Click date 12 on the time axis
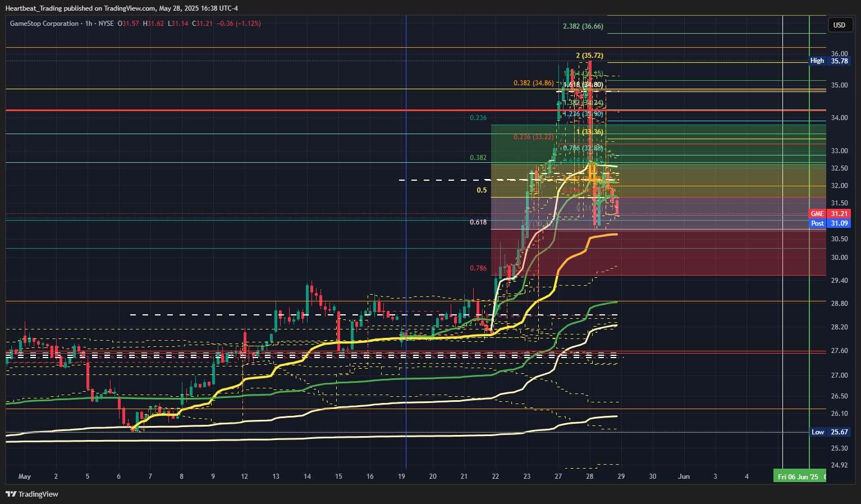 [244, 476]
